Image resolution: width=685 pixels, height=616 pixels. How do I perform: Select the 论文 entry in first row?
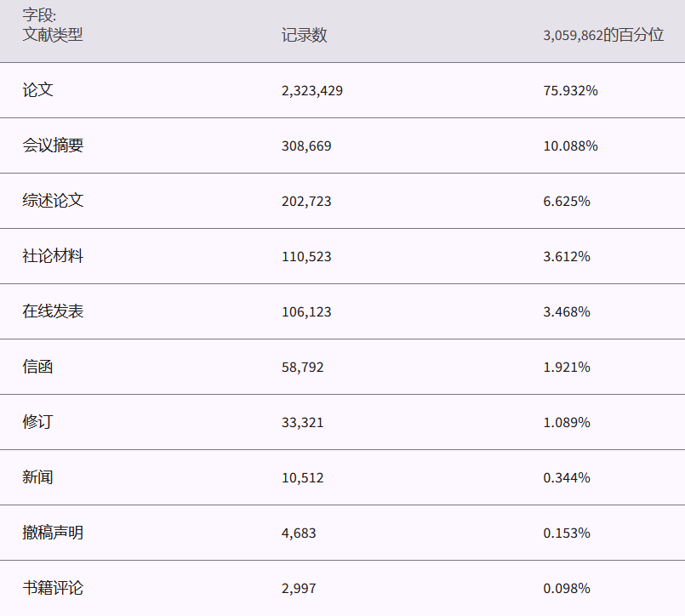click(x=38, y=90)
